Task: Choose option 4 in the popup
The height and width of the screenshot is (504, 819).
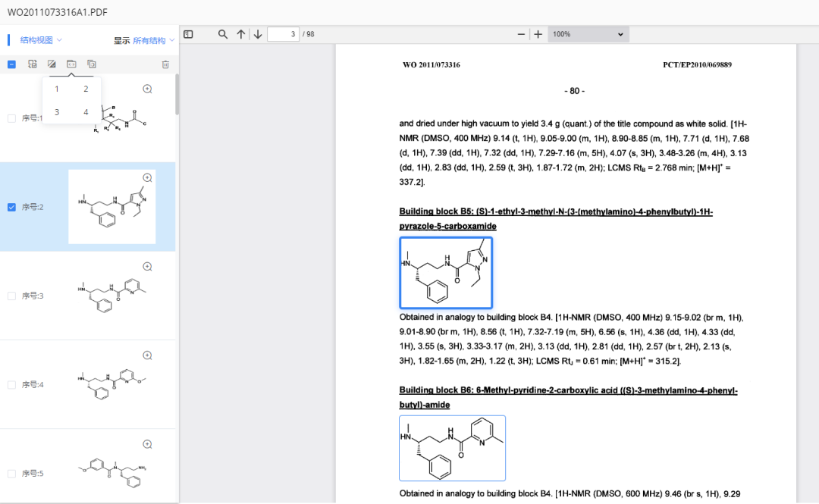Action: [86, 111]
